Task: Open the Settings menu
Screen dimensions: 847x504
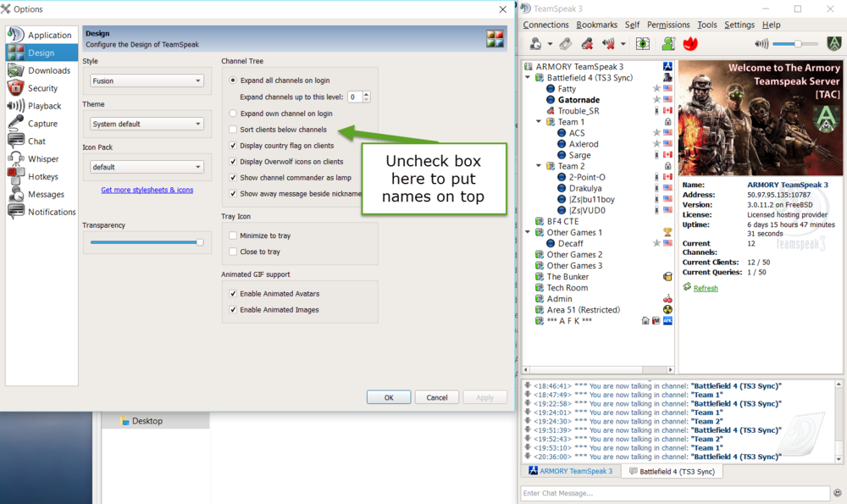Action: point(739,25)
